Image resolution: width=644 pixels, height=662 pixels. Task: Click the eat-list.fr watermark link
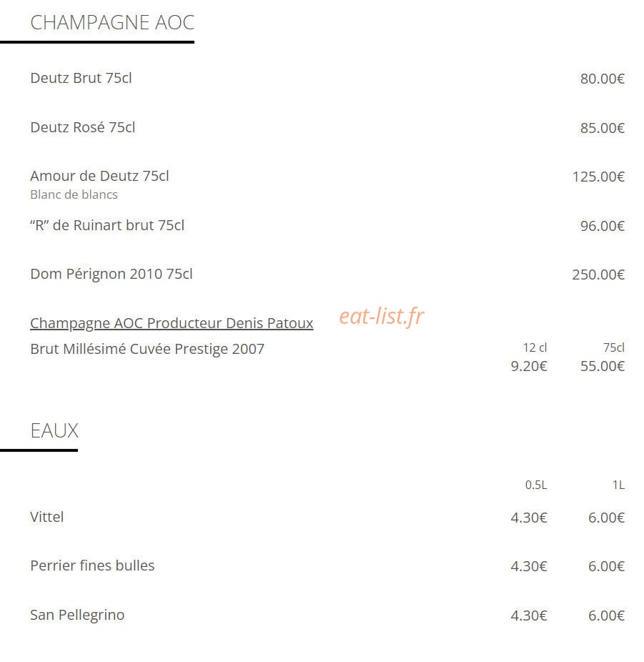[382, 317]
